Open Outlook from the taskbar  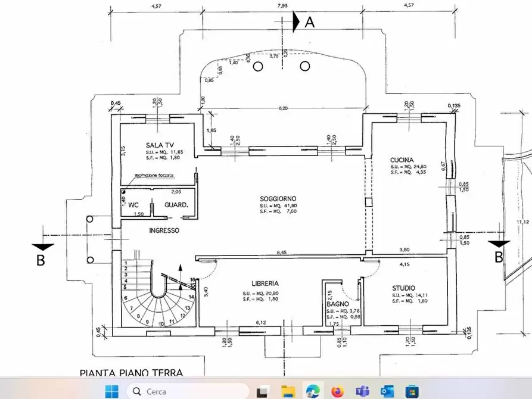pyautogui.click(x=387, y=391)
